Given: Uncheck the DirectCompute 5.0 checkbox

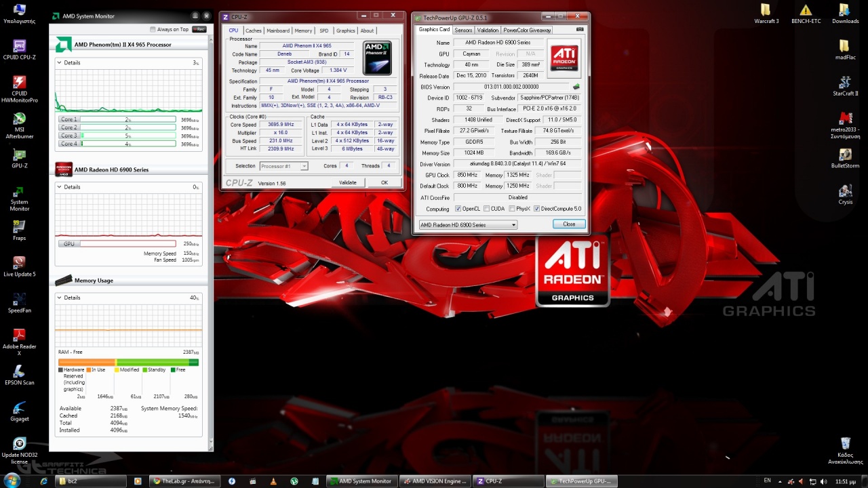Looking at the screenshot, I should click(537, 209).
